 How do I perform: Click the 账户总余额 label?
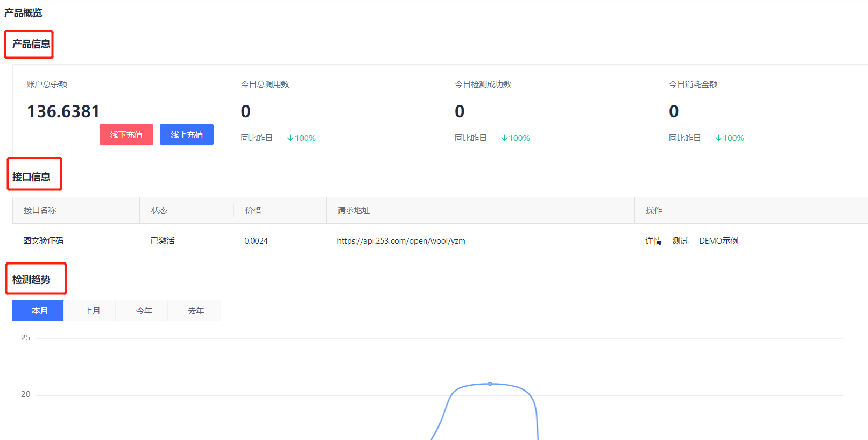click(47, 84)
